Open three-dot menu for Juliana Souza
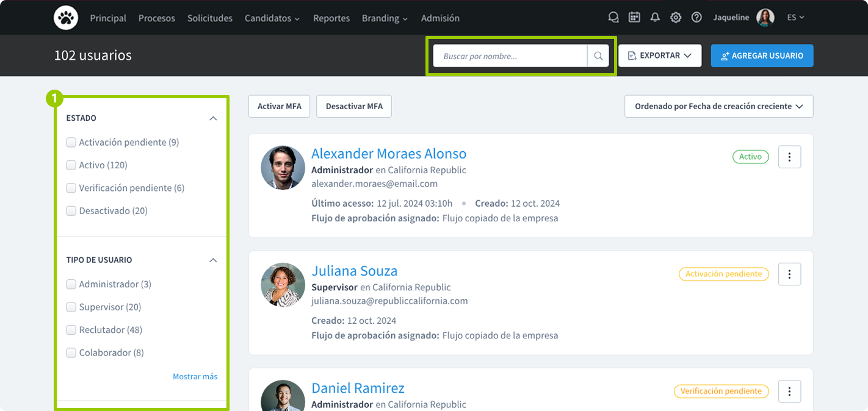Image resolution: width=868 pixels, height=411 pixels. coord(789,274)
